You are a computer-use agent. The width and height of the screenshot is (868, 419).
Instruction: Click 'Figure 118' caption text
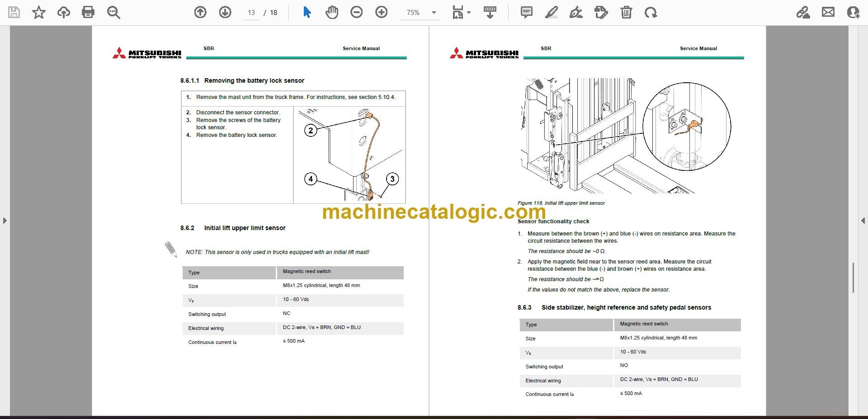click(x=561, y=203)
